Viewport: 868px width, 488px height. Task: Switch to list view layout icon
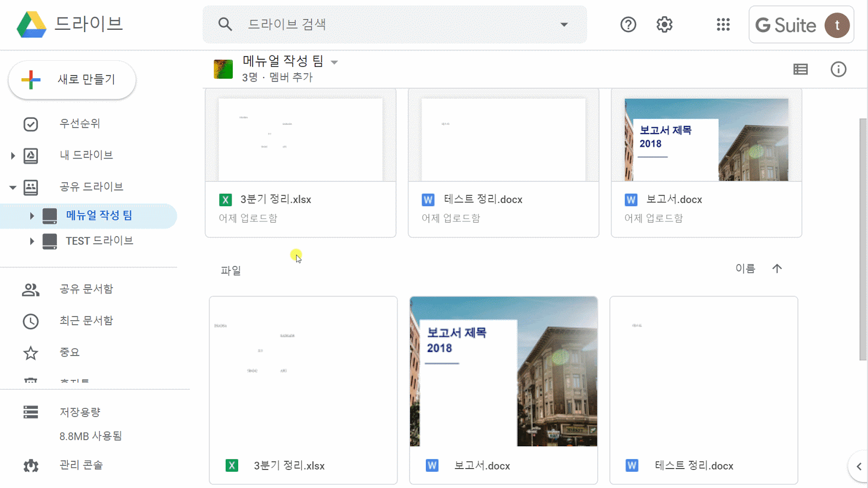[801, 69]
